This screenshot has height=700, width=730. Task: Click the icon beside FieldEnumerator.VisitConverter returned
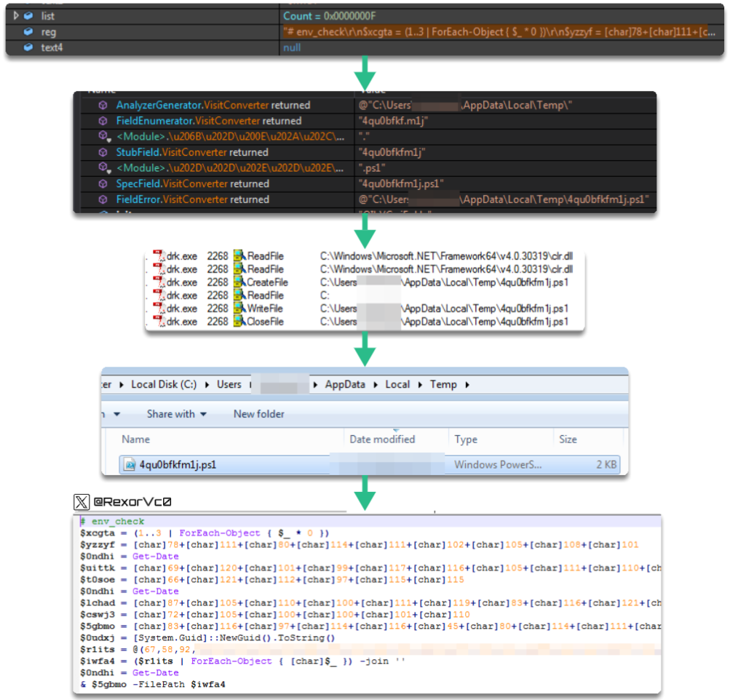tap(103, 121)
